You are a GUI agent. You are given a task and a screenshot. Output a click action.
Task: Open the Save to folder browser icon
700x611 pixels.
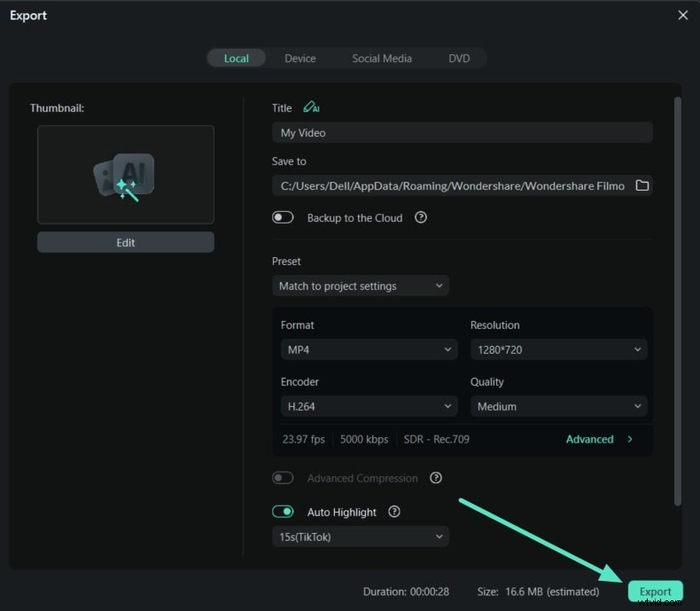(x=642, y=185)
